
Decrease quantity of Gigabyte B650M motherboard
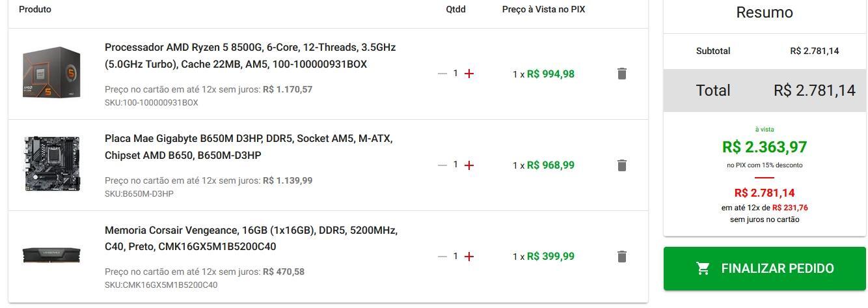pyautogui.click(x=442, y=165)
